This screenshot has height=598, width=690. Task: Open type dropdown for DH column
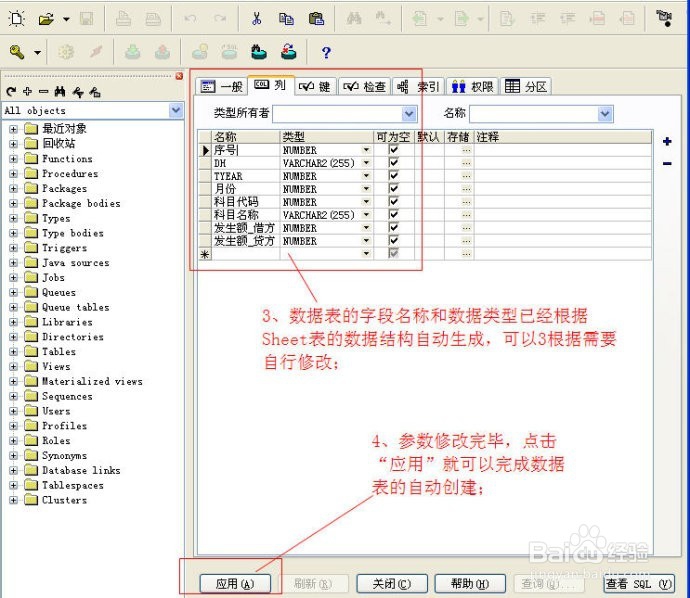click(366, 163)
